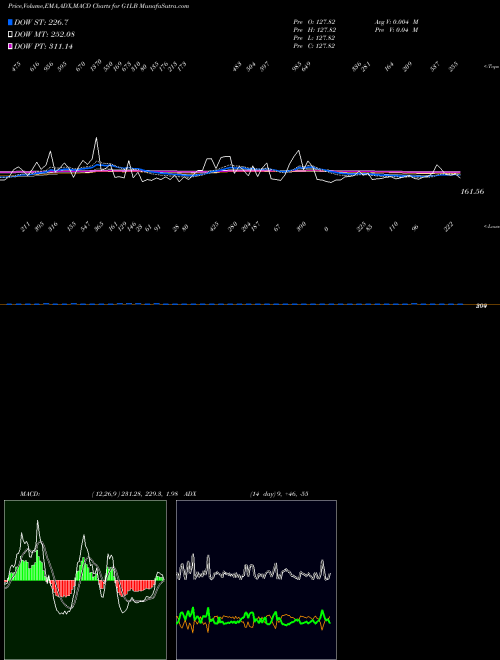Click the '222' lower value label
The image size is (500, 660).
click(x=449, y=227)
